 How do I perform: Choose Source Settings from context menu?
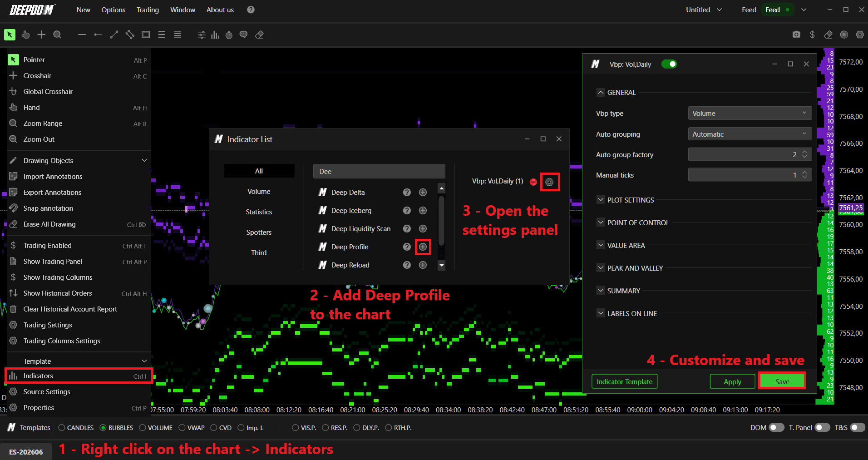(79, 392)
